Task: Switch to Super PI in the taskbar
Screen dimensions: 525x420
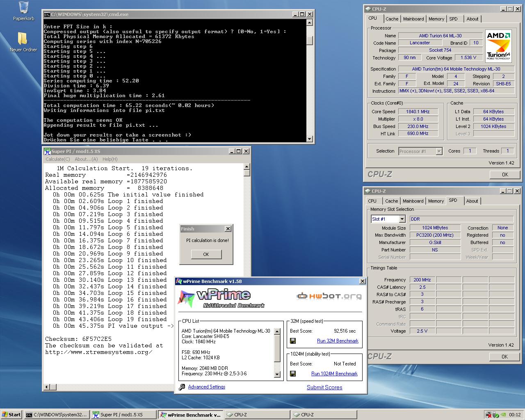Action: pos(123,415)
